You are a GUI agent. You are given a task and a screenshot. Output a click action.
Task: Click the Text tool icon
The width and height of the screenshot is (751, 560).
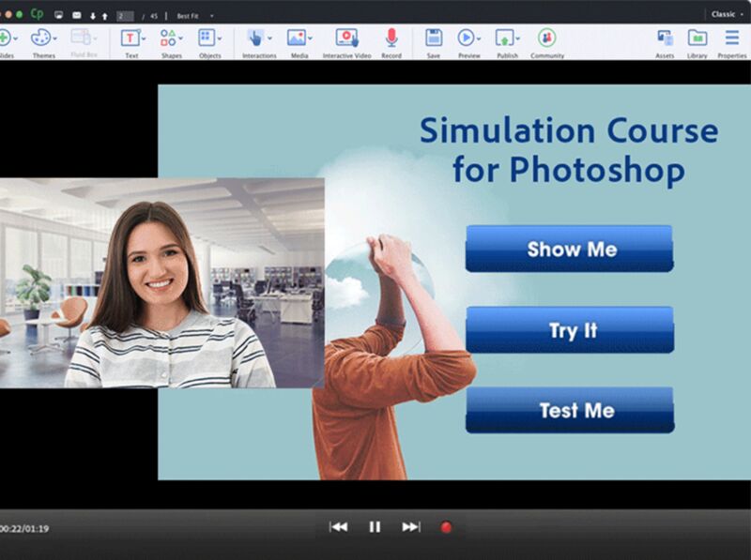pos(130,38)
